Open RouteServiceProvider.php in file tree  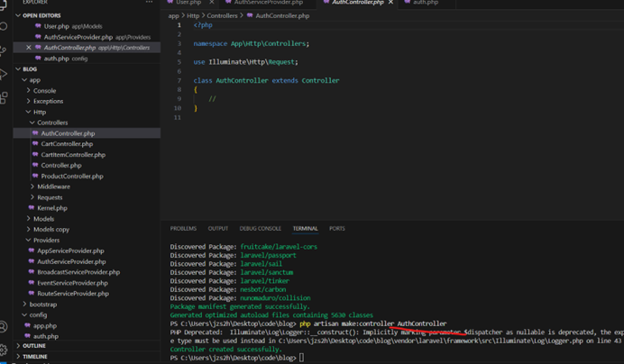[87, 294]
